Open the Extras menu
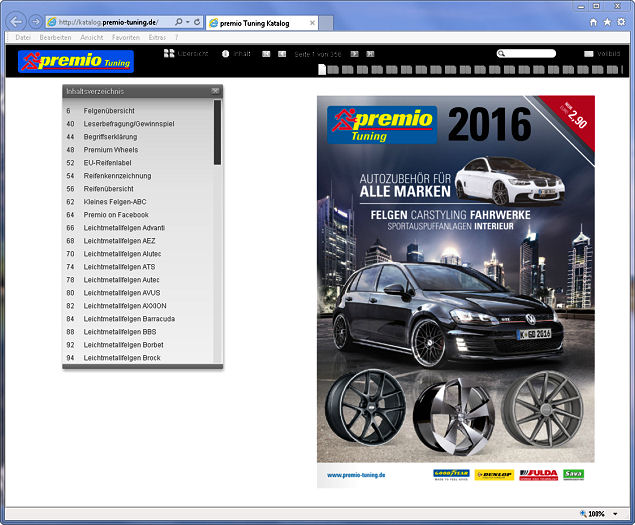The width and height of the screenshot is (635, 525). pyautogui.click(x=157, y=37)
